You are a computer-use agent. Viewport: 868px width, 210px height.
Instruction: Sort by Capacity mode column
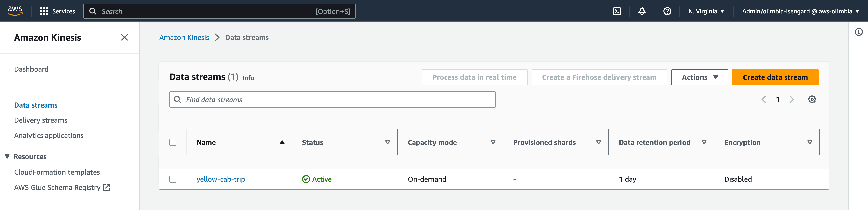(x=493, y=142)
